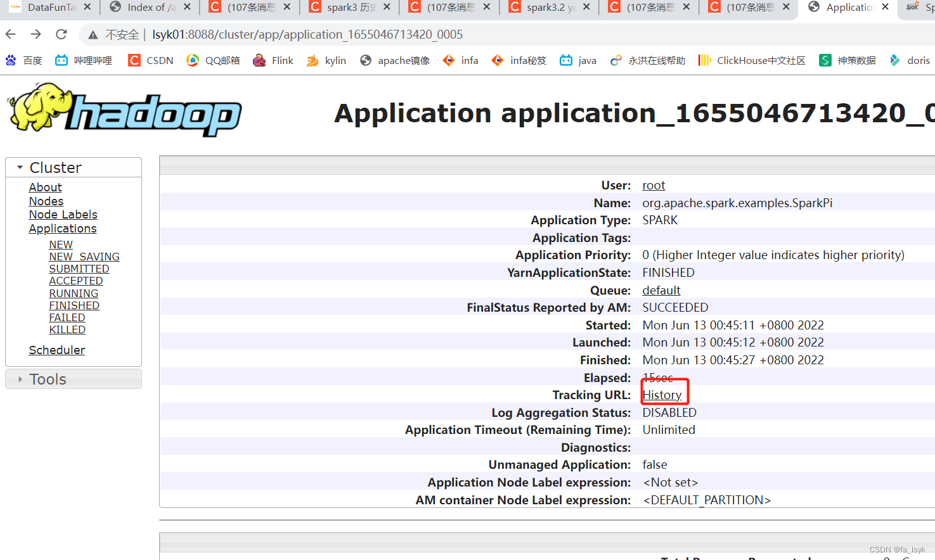Click the Unlimited timeout value
Screen dimensions: 935x560
tap(669, 430)
